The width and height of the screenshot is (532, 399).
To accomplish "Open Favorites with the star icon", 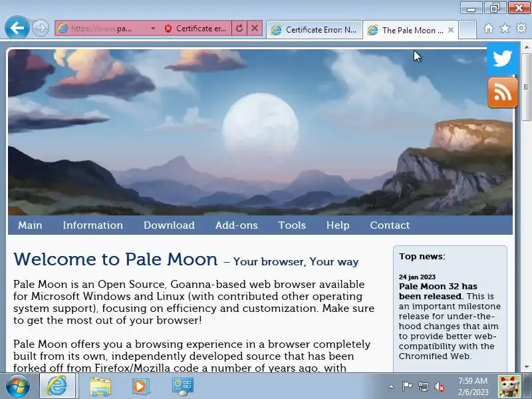I will point(505,29).
